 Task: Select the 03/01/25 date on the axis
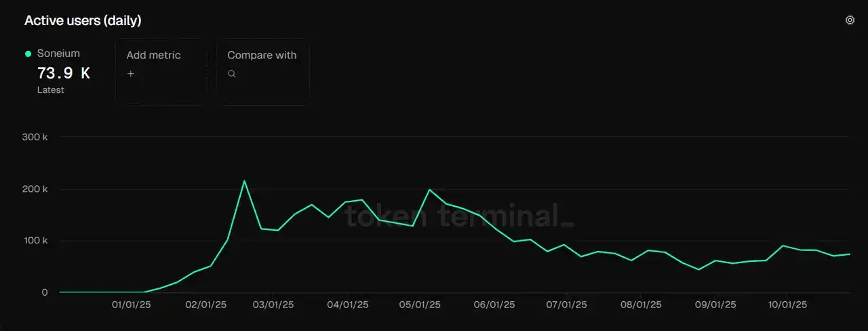tap(273, 305)
